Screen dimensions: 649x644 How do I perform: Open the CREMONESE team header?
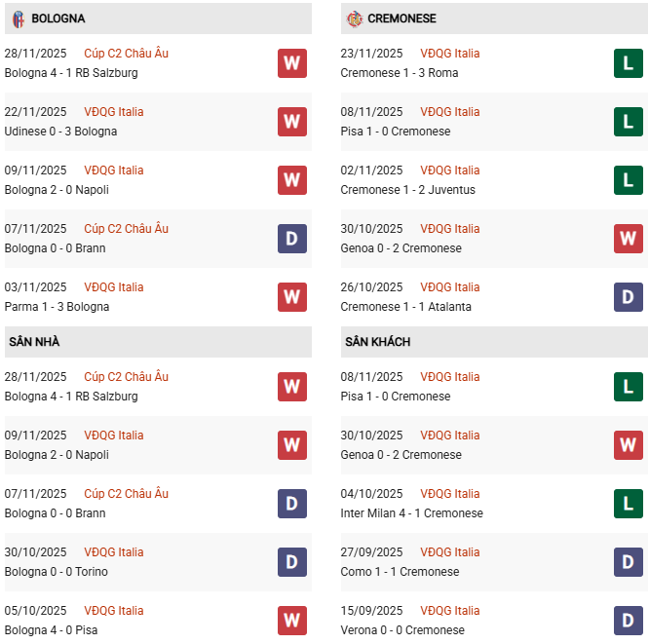(401, 19)
